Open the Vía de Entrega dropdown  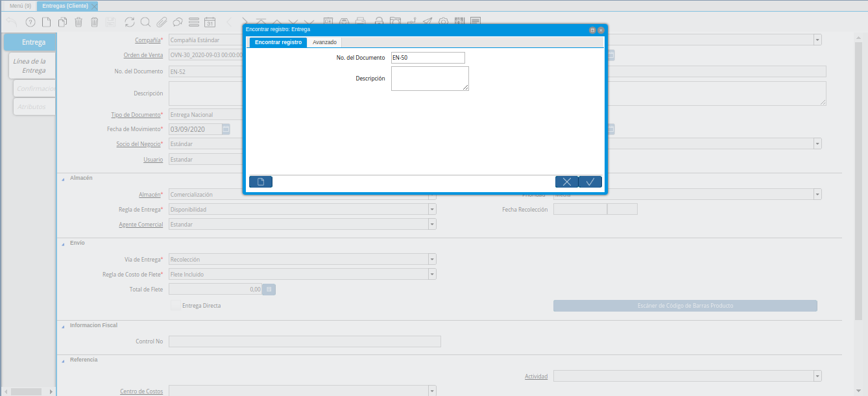(432, 259)
